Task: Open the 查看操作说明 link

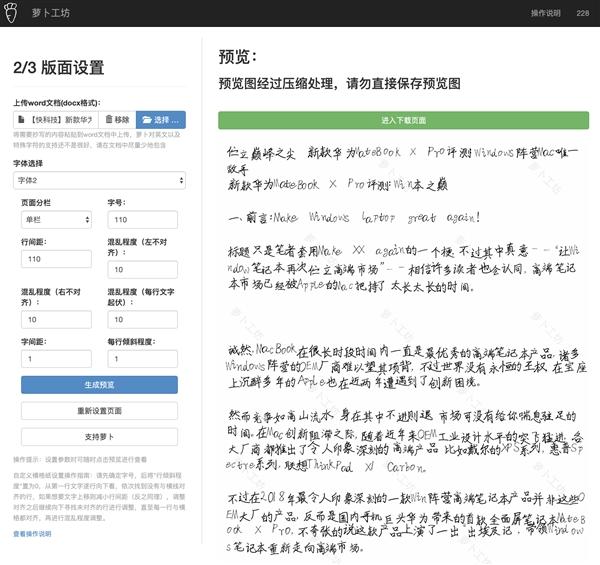Action: click(32, 534)
